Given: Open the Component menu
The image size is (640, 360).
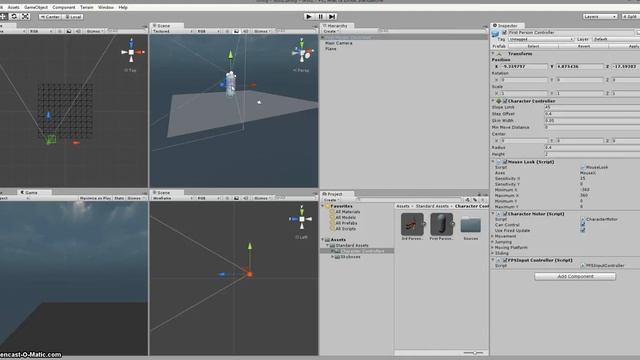Looking at the screenshot, I should tap(64, 7).
